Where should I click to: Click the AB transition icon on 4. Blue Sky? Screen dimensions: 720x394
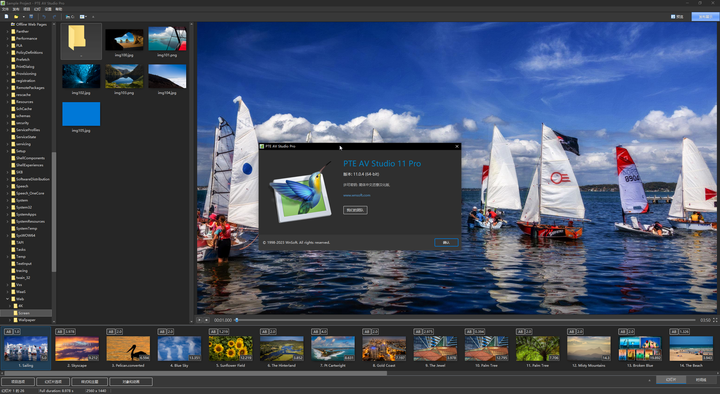tap(162, 331)
